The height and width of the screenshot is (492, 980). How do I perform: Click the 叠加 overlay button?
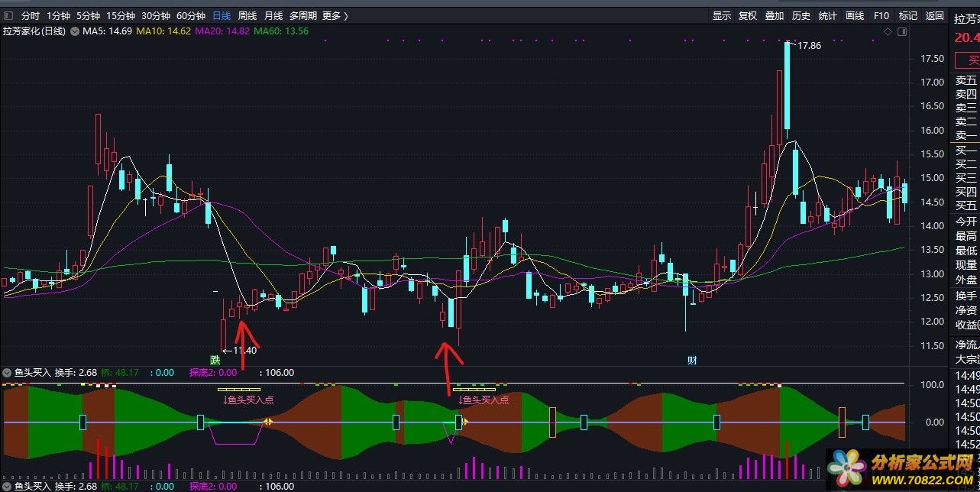pos(775,15)
